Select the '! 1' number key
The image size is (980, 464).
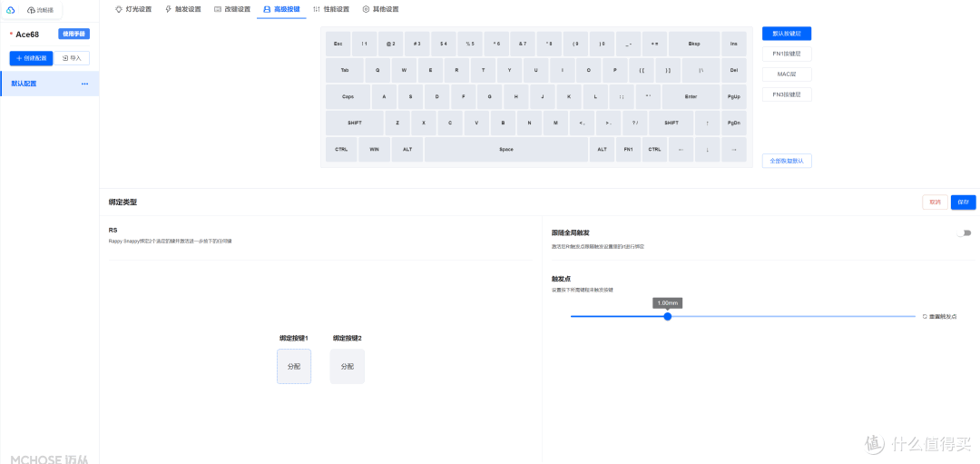365,44
